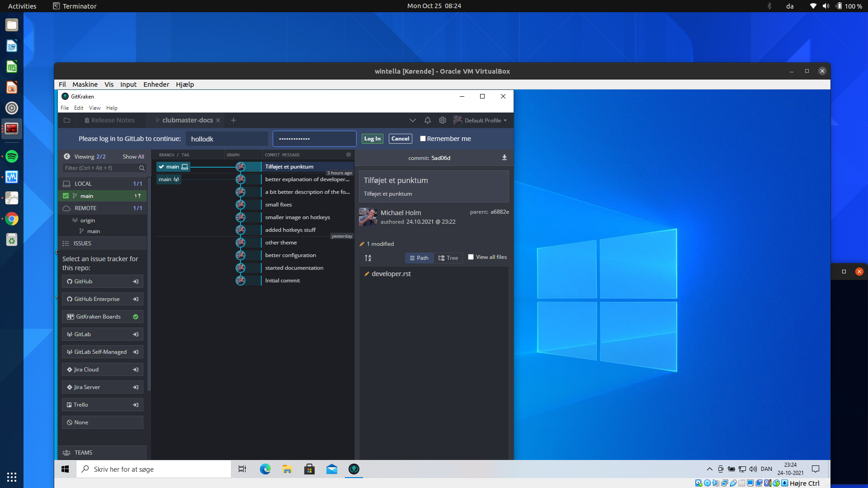Open the View menu in GitKraken

pyautogui.click(x=94, y=108)
